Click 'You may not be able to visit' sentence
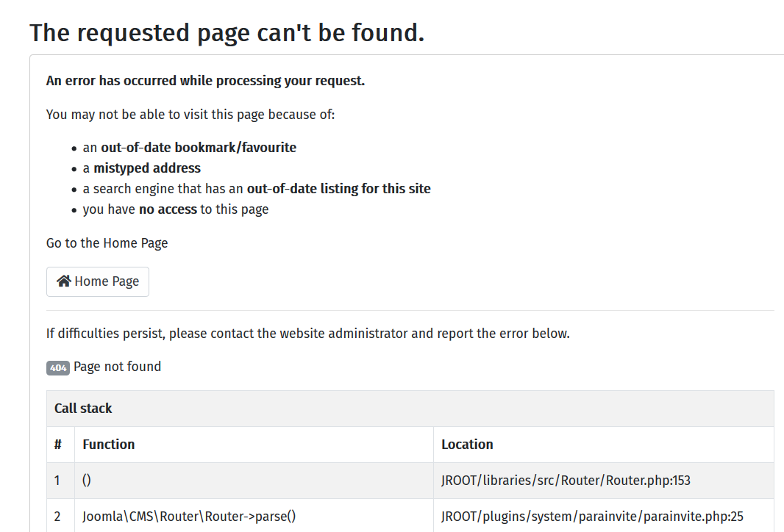The height and width of the screenshot is (532, 784). (190, 115)
